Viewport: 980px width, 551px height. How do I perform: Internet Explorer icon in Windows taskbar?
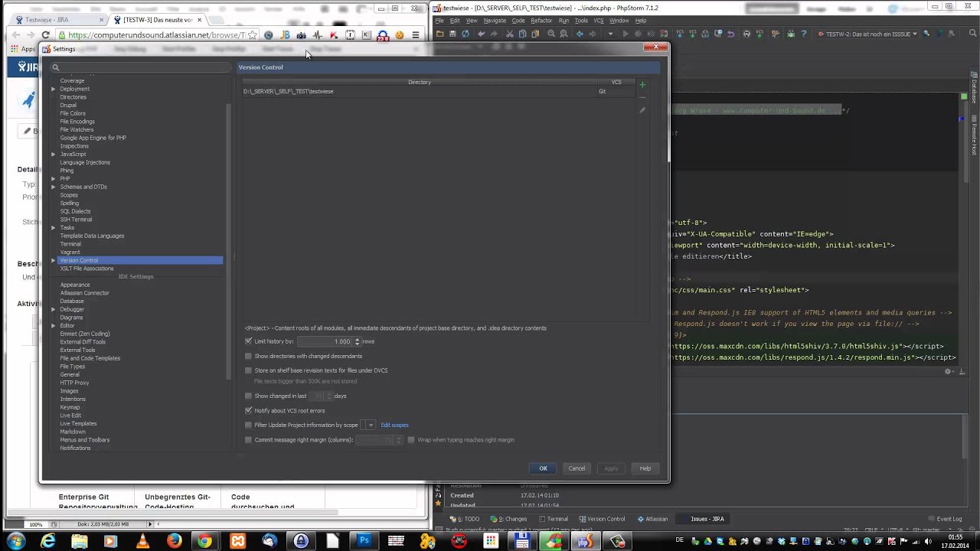click(47, 541)
